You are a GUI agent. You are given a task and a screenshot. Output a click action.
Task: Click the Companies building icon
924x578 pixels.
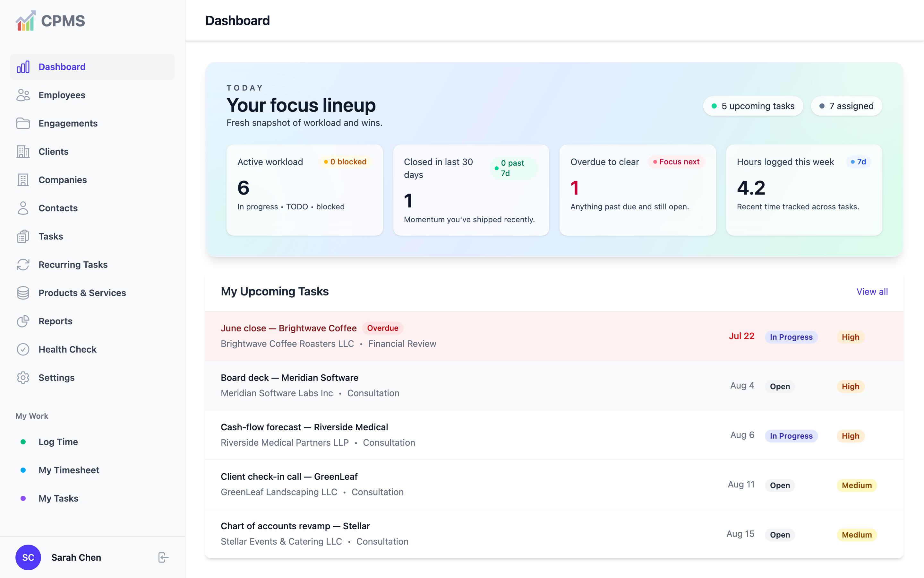tap(23, 180)
